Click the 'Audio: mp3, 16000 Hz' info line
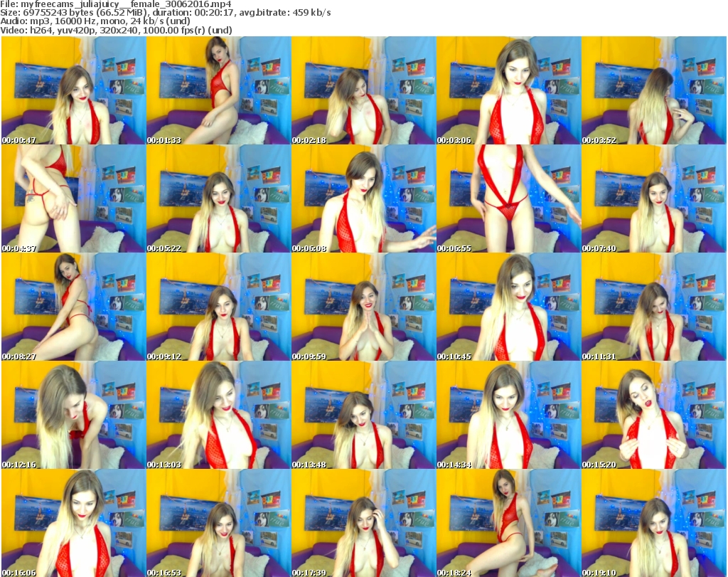The width and height of the screenshot is (728, 577). tap(95, 21)
